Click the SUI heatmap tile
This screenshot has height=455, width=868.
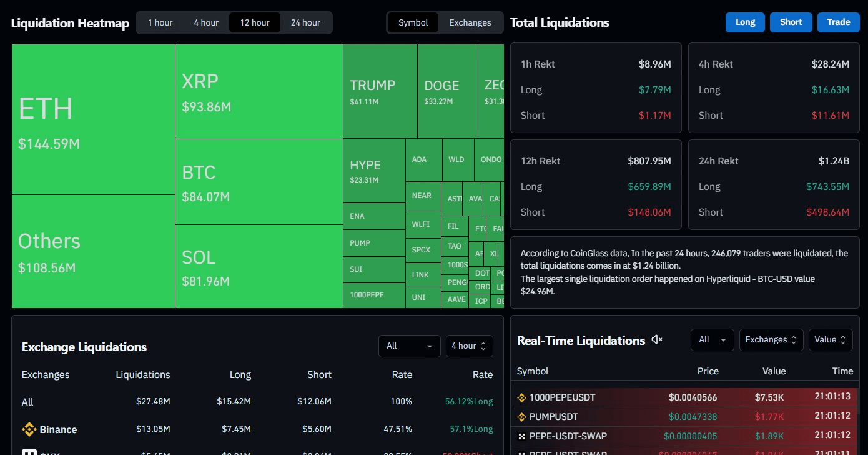click(374, 269)
